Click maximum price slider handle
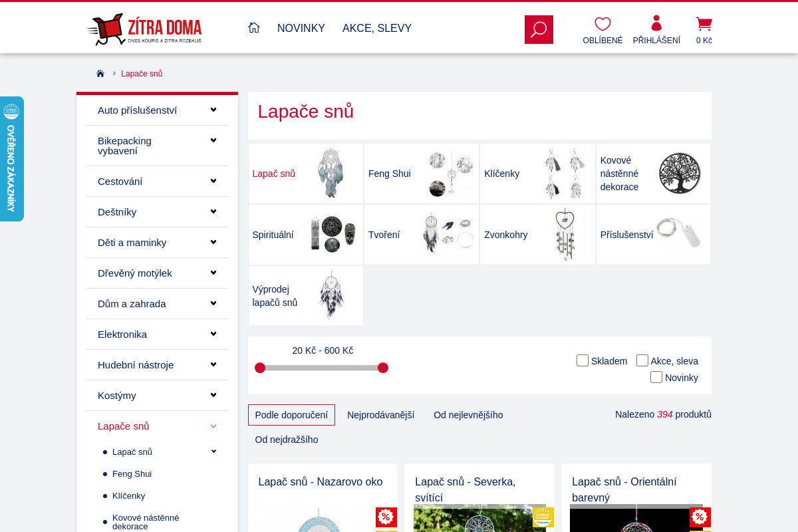 [383, 368]
